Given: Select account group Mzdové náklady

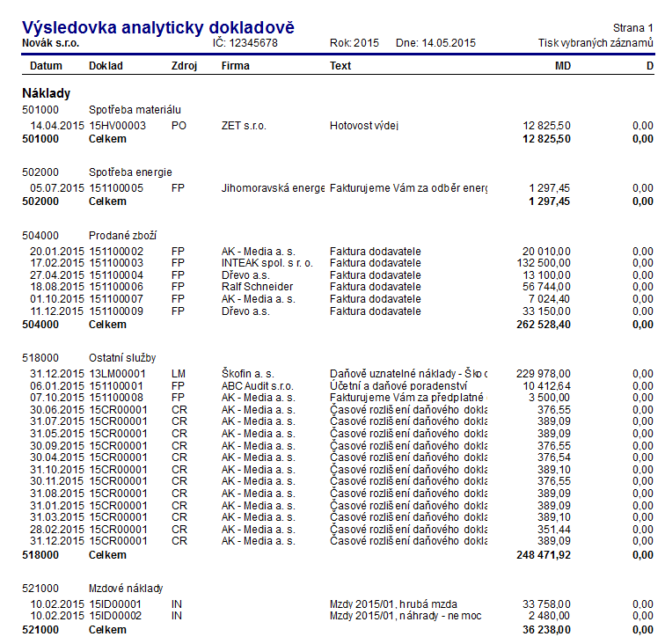Looking at the screenshot, I should (126, 588).
